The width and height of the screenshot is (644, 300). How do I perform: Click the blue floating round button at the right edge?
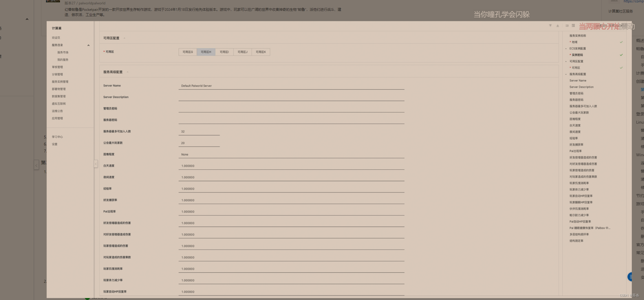pos(630,277)
